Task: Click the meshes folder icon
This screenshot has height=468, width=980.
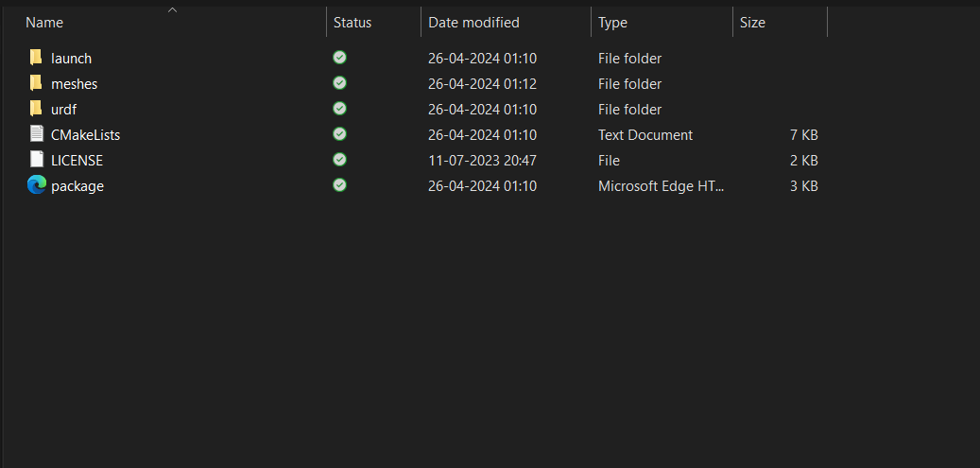Action: (36, 83)
